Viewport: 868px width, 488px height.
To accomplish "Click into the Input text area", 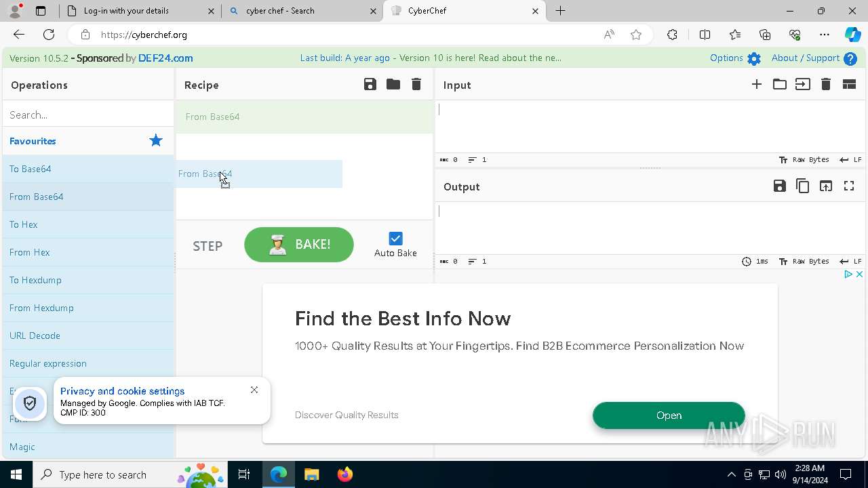I will (x=651, y=127).
